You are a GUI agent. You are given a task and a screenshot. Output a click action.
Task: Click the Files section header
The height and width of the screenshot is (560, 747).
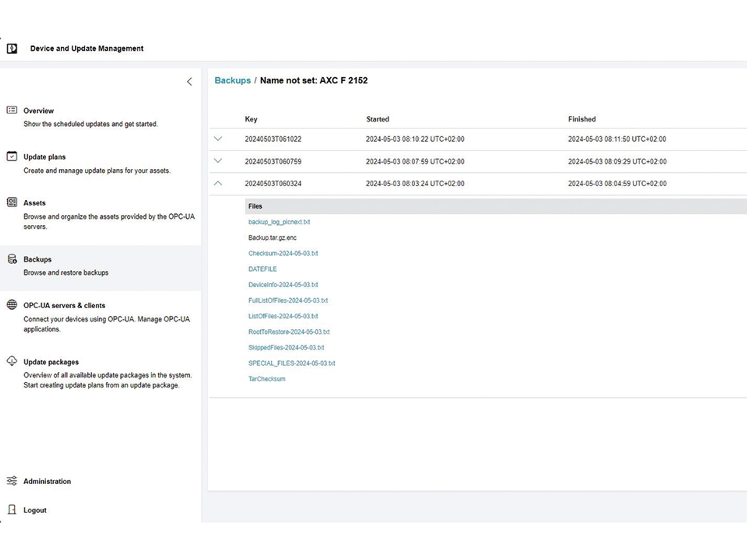pos(255,206)
